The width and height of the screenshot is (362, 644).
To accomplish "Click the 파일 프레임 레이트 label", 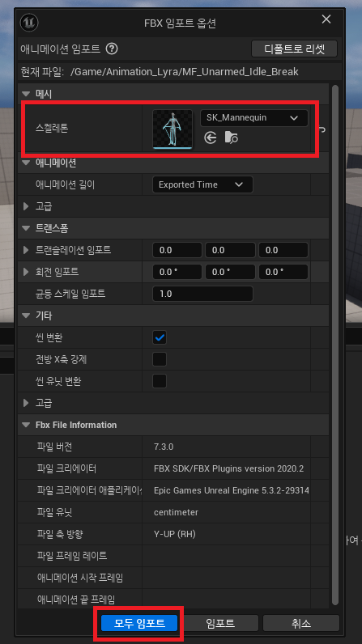I will click(72, 556).
